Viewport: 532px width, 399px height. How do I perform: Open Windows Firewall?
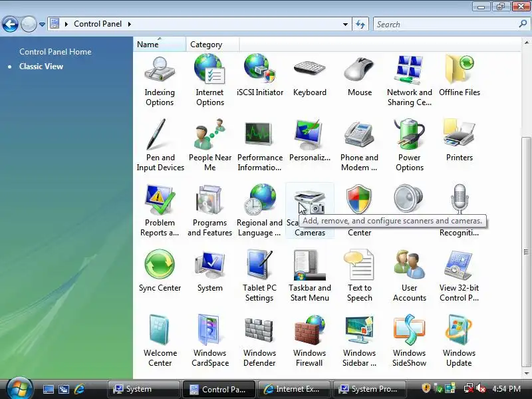(x=309, y=341)
